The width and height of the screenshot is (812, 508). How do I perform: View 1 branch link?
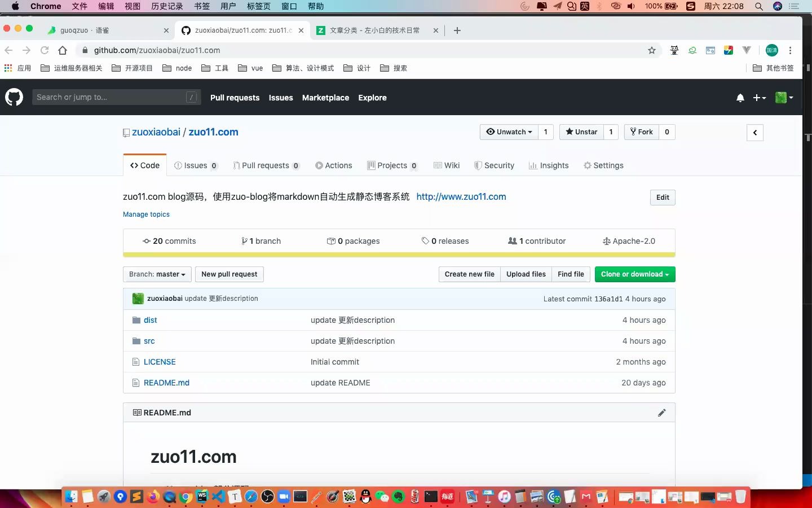point(261,241)
